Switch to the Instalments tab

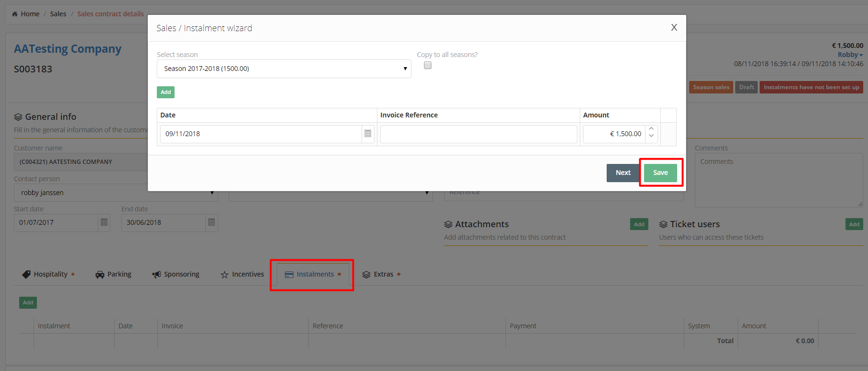pyautogui.click(x=313, y=274)
